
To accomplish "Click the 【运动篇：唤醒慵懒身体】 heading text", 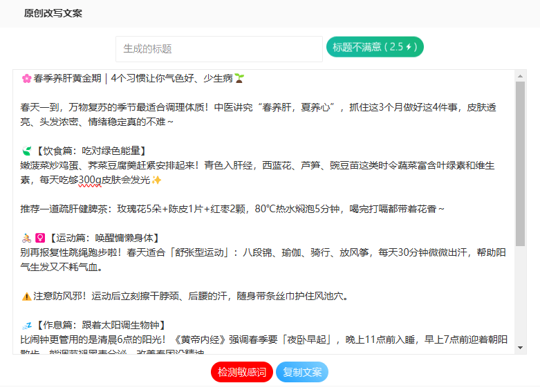I will pyautogui.click(x=104, y=238).
